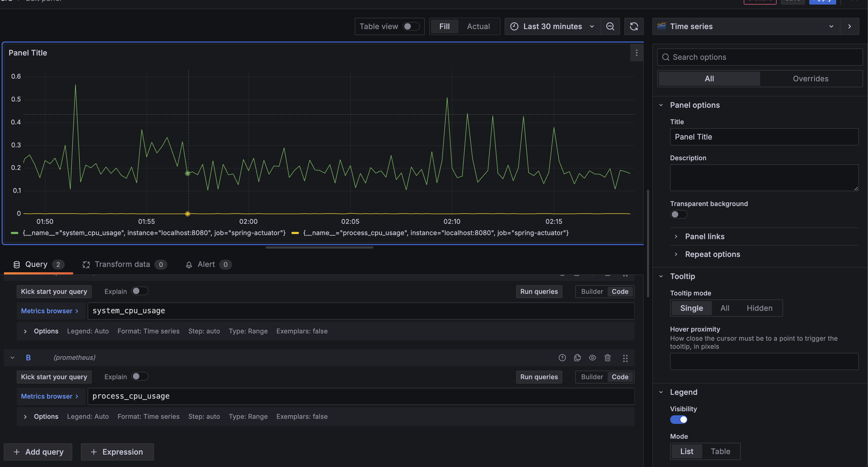Open help icon for query B
This screenshot has height=467, width=868.
click(x=562, y=358)
